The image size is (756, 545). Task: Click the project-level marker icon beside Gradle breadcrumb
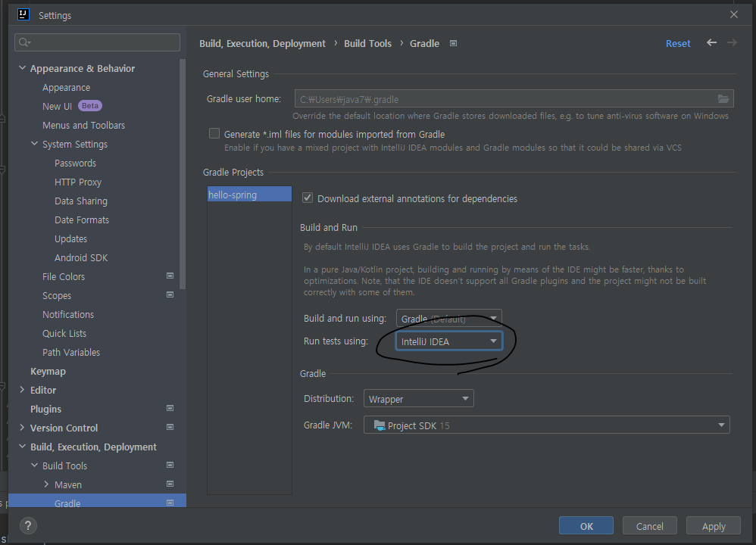pos(453,43)
